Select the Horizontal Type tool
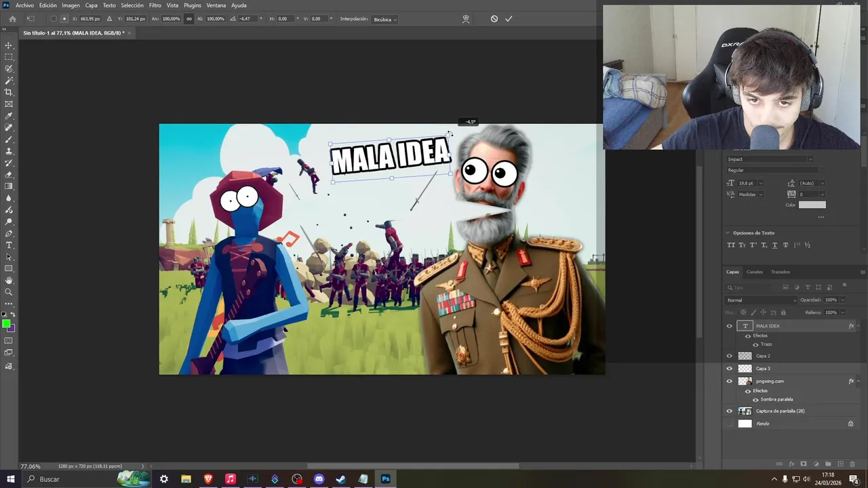The width and height of the screenshot is (868, 488). [9, 245]
